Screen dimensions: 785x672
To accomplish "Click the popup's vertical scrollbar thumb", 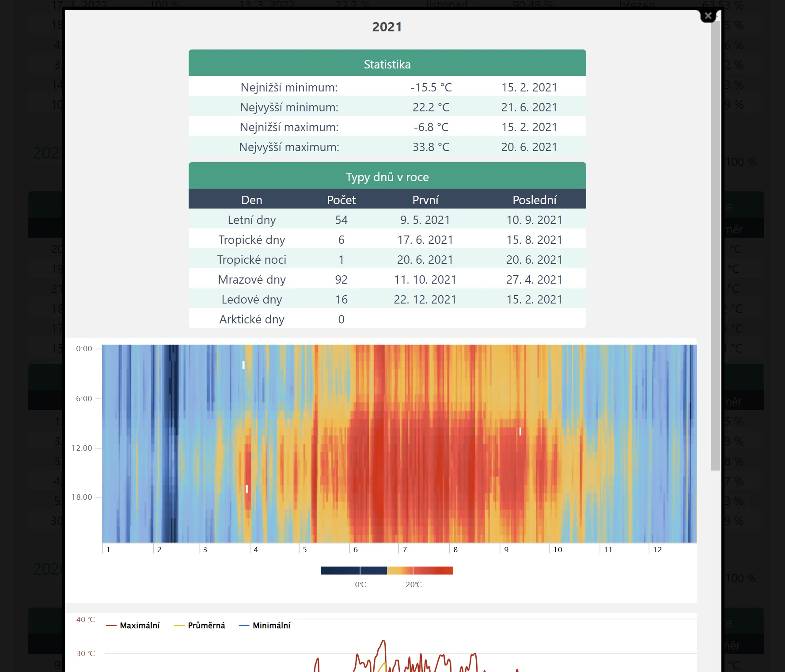I will (x=715, y=247).
